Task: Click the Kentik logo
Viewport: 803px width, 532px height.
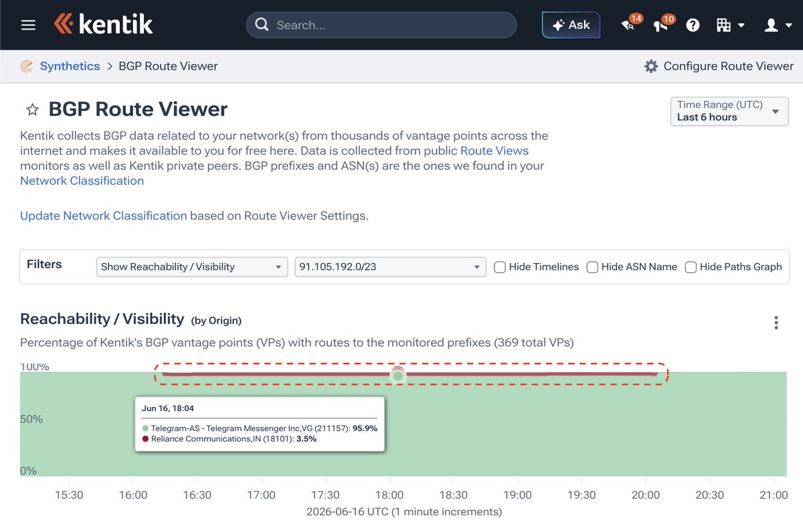Action: pos(104,25)
